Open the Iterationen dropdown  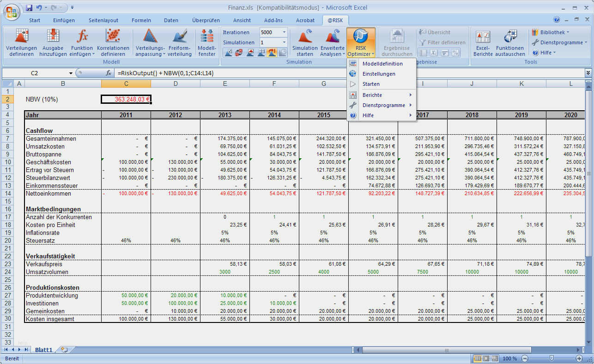pyautogui.click(x=284, y=32)
